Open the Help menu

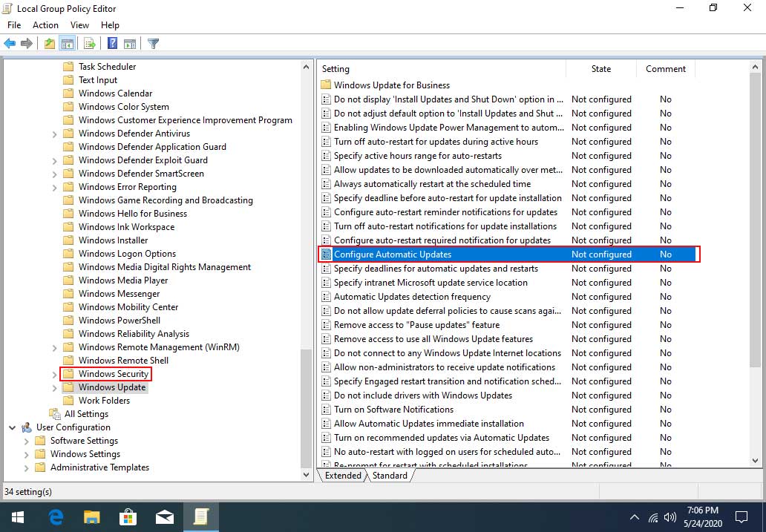[x=110, y=25]
